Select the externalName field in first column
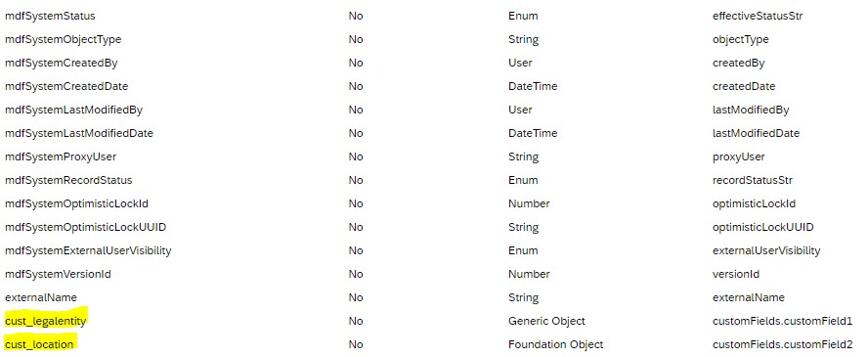 [41, 297]
